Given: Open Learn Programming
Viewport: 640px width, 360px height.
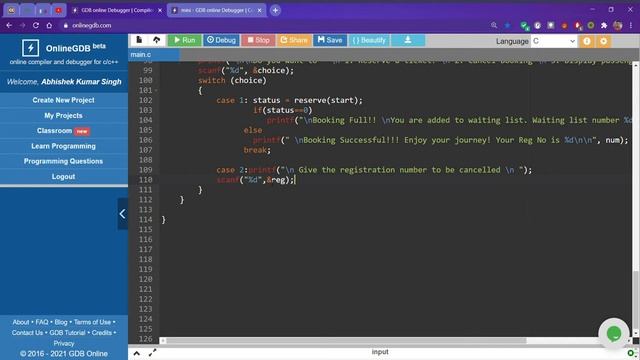Looking at the screenshot, I should (64, 146).
